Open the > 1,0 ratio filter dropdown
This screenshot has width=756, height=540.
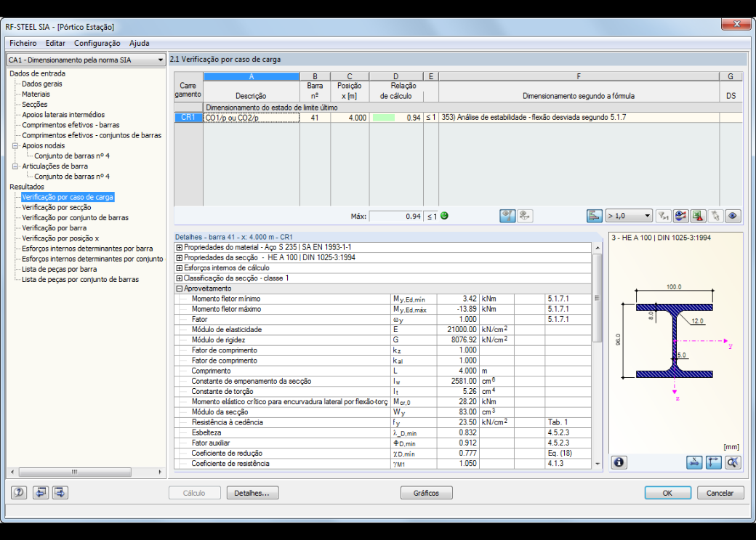click(629, 216)
